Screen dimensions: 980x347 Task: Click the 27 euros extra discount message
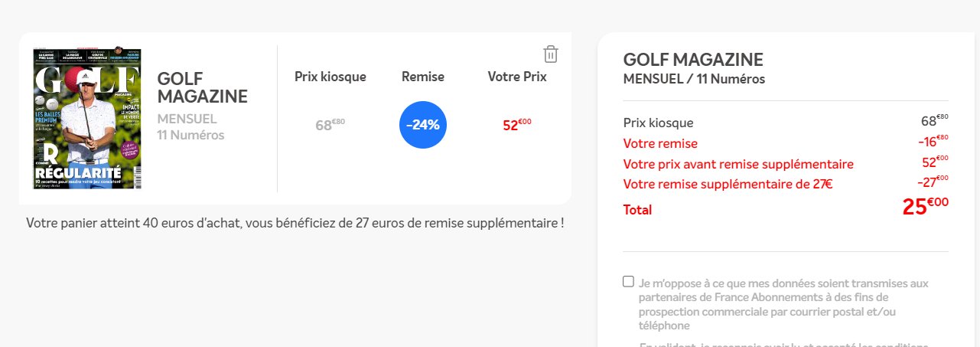pyautogui.click(x=295, y=223)
